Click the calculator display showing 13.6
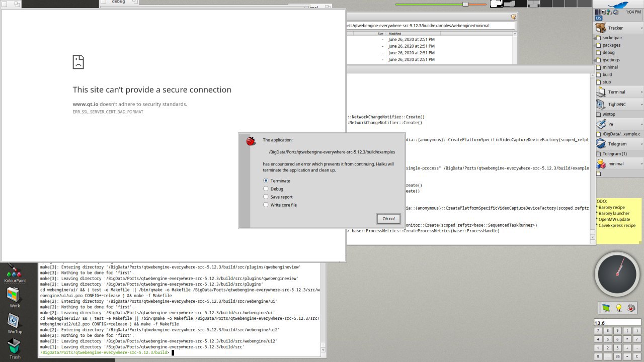644x362 pixels. (x=617, y=323)
